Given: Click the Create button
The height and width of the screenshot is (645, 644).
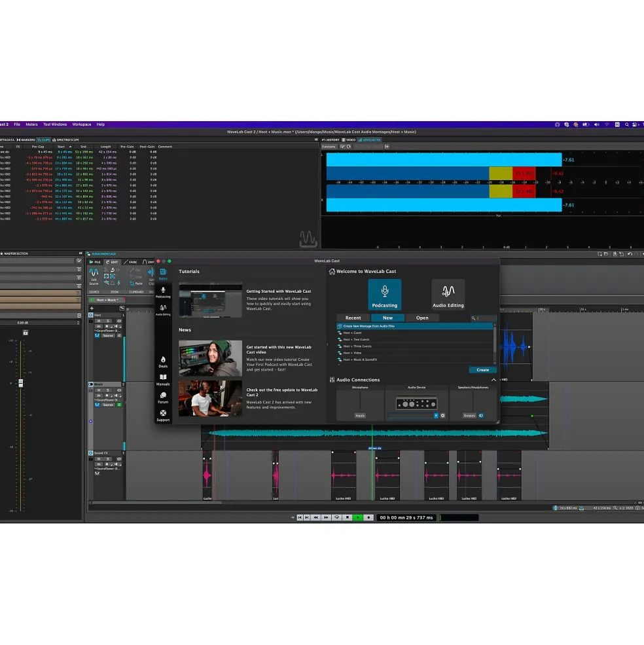Looking at the screenshot, I should click(x=482, y=370).
